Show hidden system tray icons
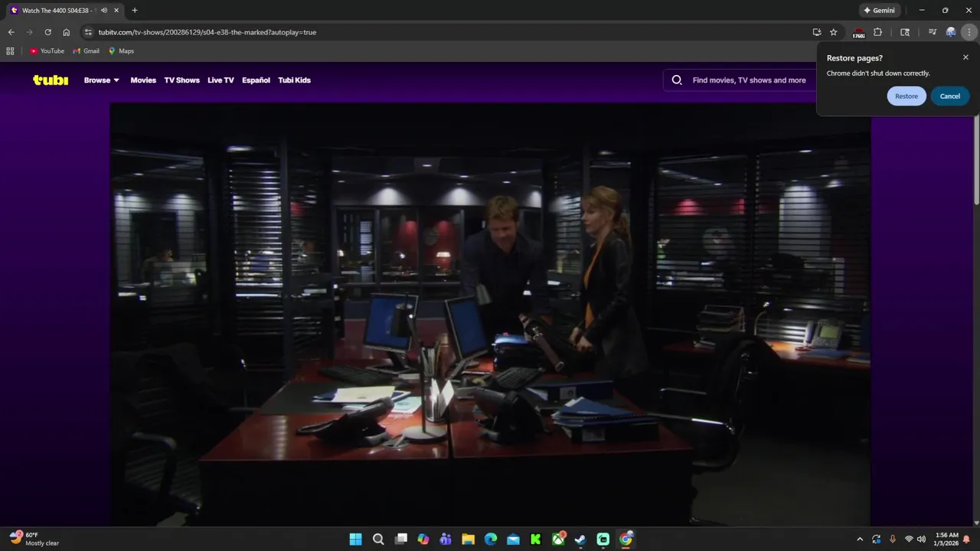The image size is (980, 551). (860, 539)
